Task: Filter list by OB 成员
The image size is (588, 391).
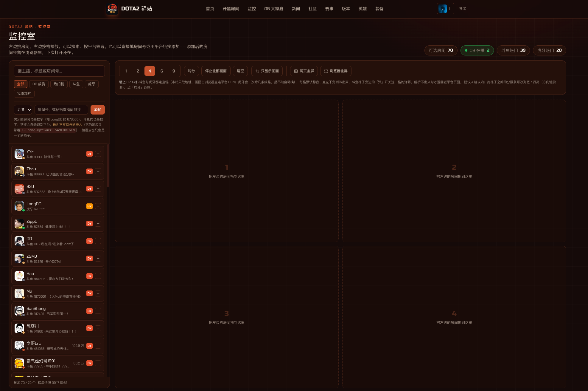Action: coord(39,84)
